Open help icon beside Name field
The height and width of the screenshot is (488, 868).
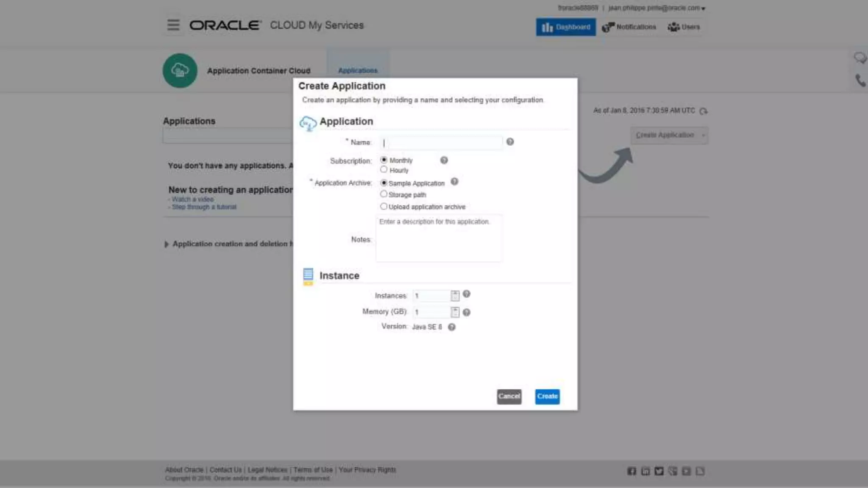(x=510, y=142)
